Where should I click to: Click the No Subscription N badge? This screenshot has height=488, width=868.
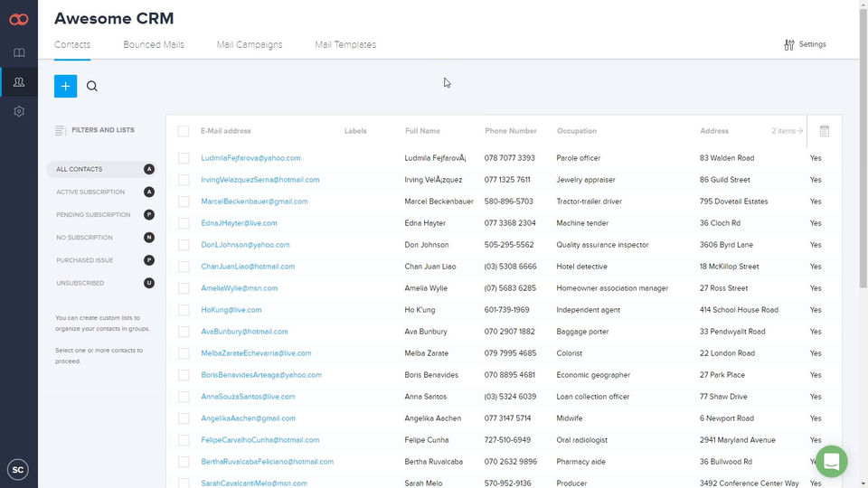[x=149, y=238]
